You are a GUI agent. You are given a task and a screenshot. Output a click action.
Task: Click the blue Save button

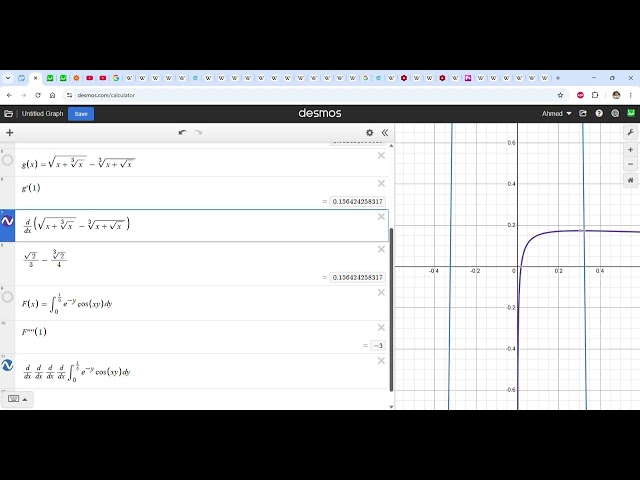click(x=81, y=114)
